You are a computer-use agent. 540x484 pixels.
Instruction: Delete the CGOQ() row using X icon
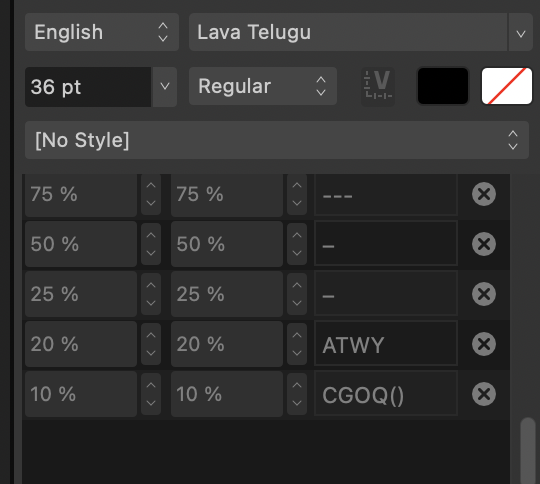click(x=484, y=394)
